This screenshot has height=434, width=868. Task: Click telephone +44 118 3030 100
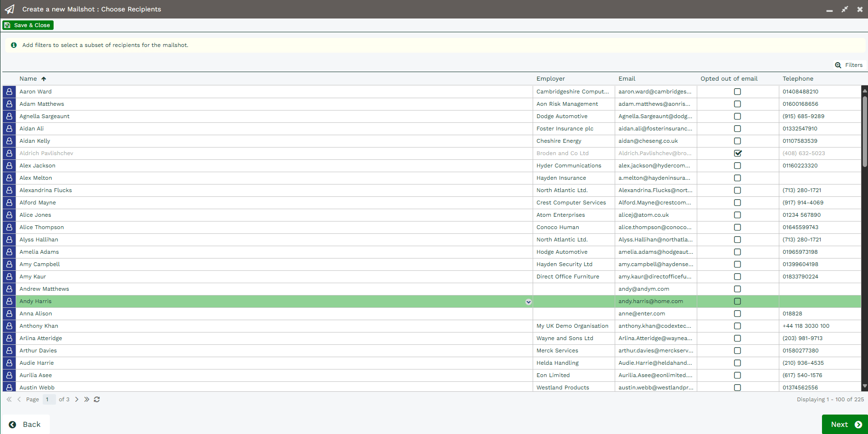(806, 326)
